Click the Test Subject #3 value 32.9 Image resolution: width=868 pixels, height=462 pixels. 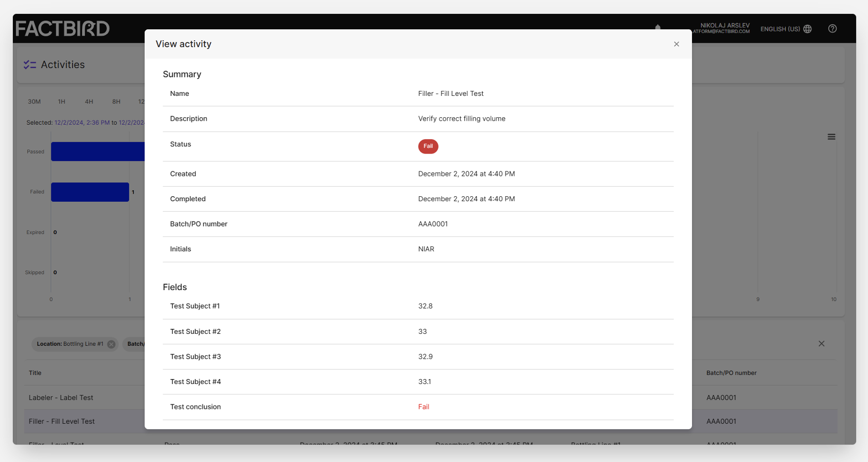(426, 357)
